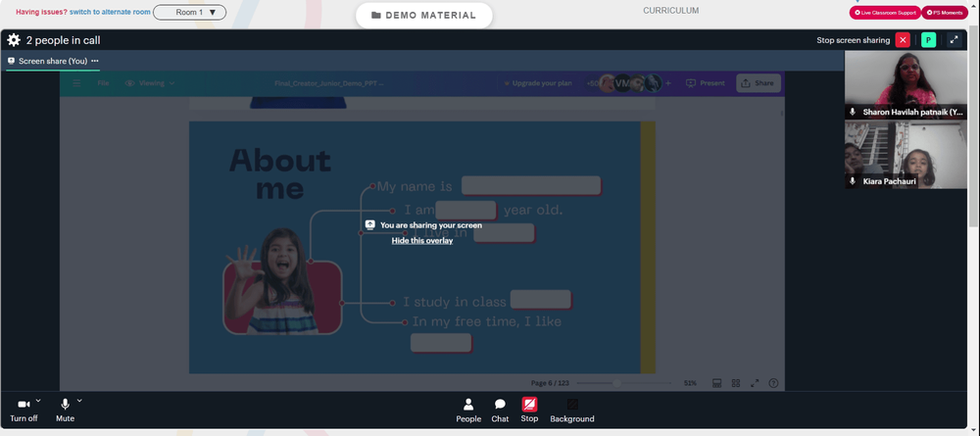Click Sharon's microphone status icon
Image resolution: width=980 pixels, height=436 pixels.
tap(852, 112)
